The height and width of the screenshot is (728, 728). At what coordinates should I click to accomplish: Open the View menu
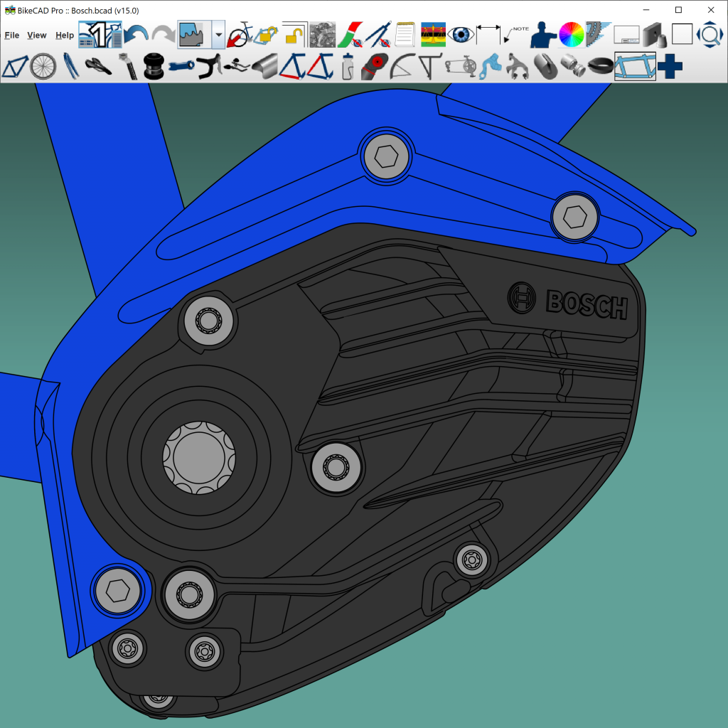[x=37, y=36]
